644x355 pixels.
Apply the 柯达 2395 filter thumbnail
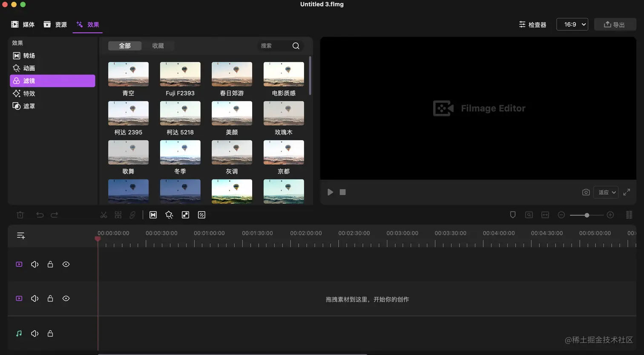pyautogui.click(x=128, y=113)
